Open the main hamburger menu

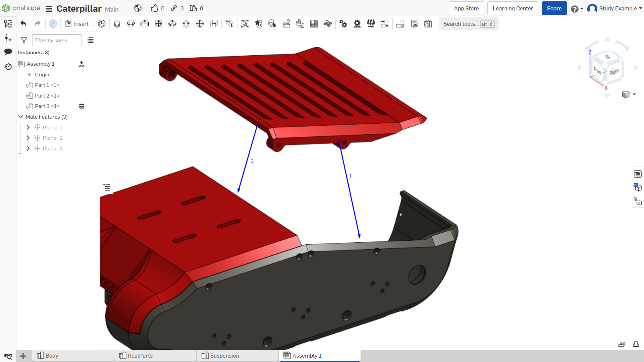[49, 9]
